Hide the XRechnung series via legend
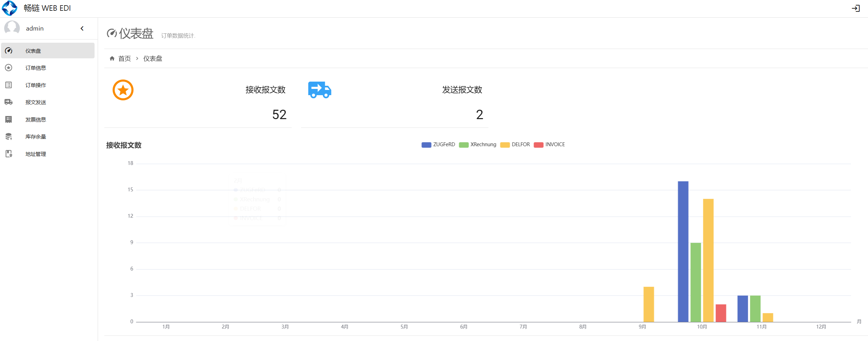The image size is (868, 341). pyautogui.click(x=478, y=144)
